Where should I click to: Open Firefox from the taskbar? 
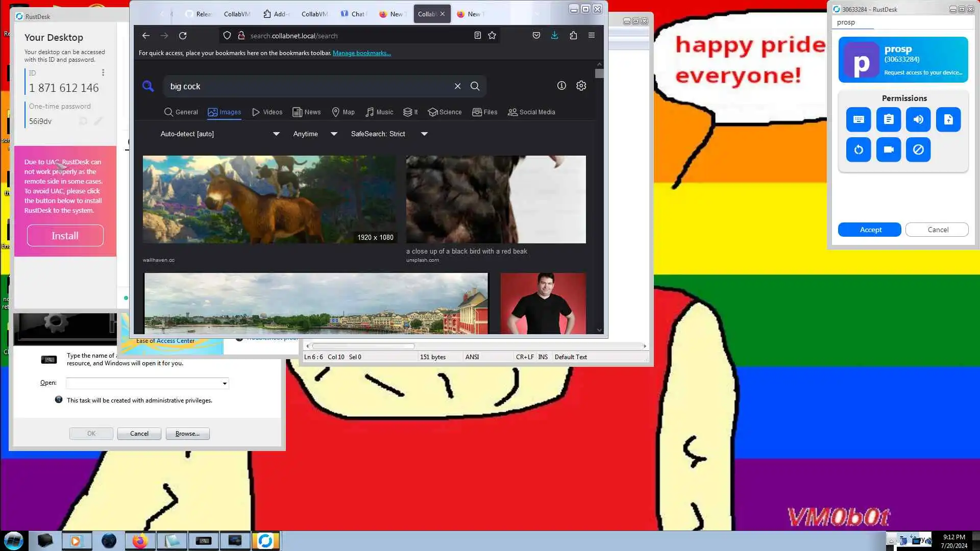click(x=140, y=541)
